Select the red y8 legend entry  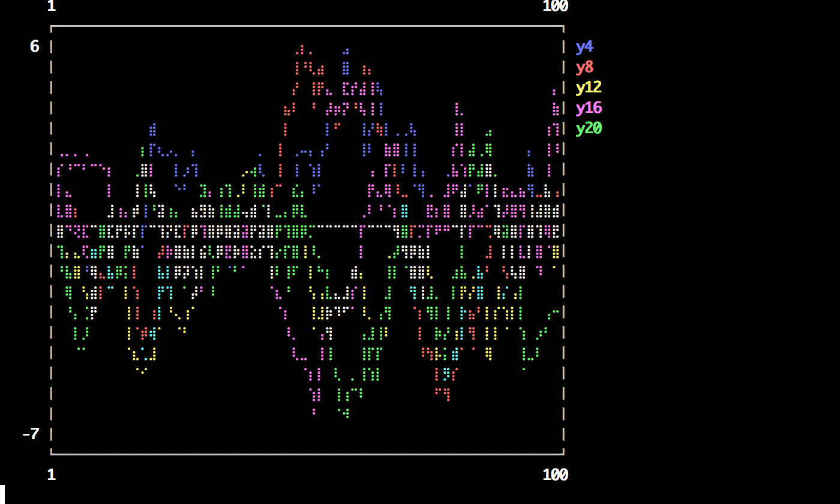[584, 67]
